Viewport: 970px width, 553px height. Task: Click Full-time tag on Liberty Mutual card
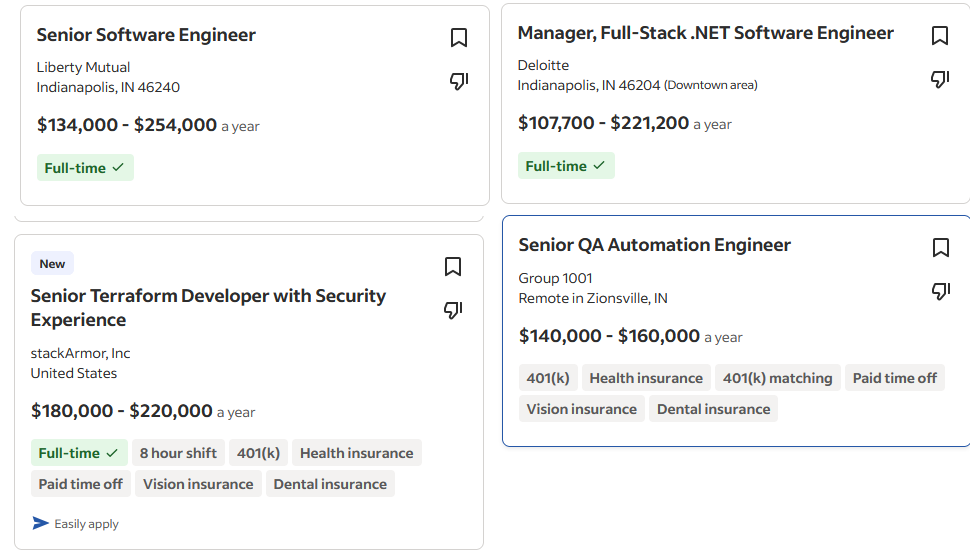[x=85, y=168]
